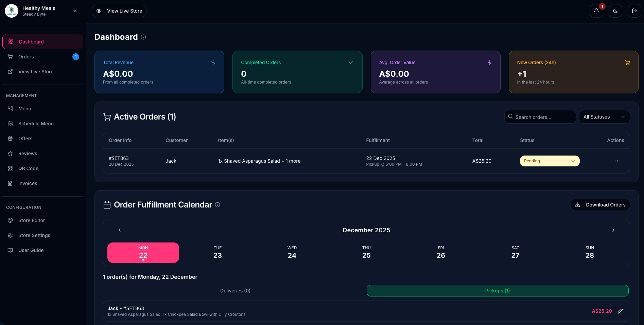This screenshot has width=644, height=325.
Task: Open the QR Code section in sidebar
Action: pos(28,168)
